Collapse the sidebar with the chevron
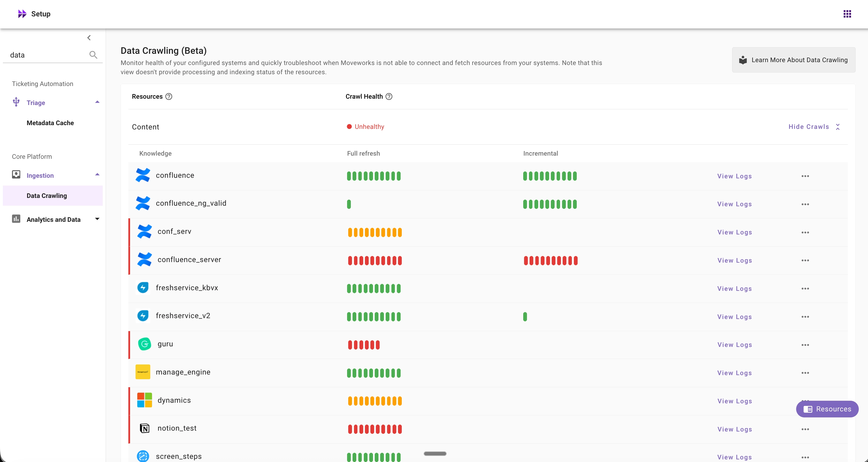The width and height of the screenshot is (868, 462). (89, 38)
